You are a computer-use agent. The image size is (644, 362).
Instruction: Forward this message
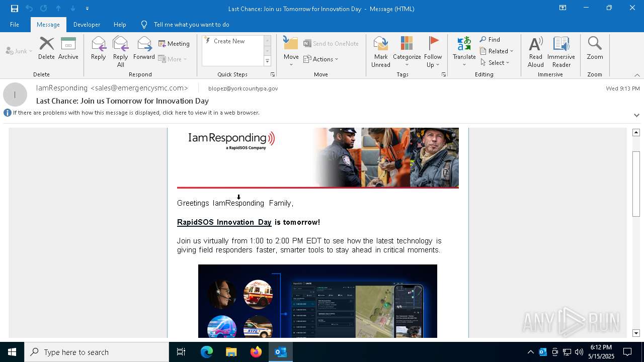144,48
